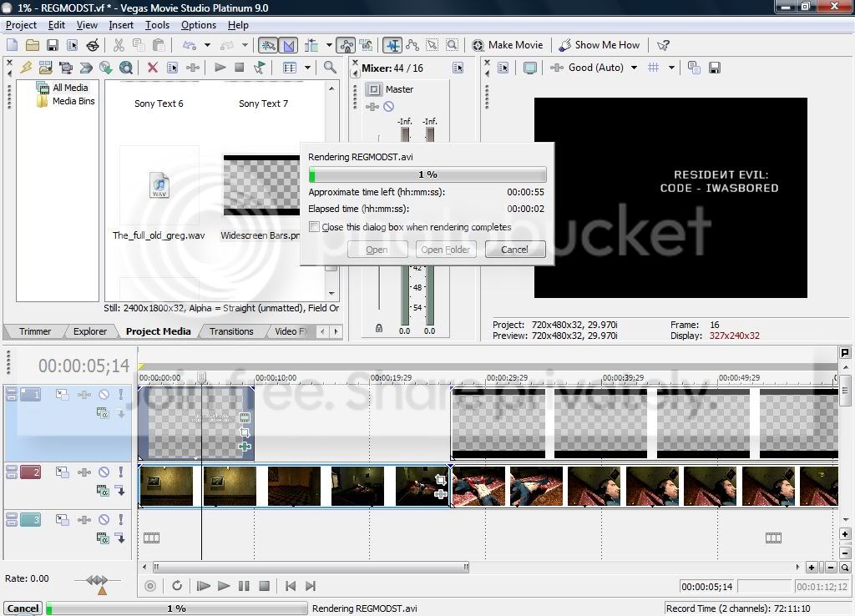Viewport: 855px width, 616px height.
Task: Mute video track 3
Action: [104, 519]
